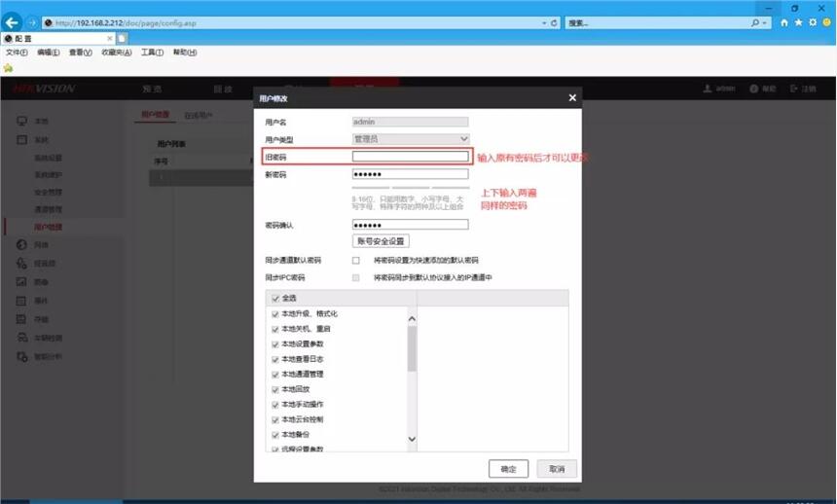
Task: Close the 用户修改 dialog with the X
Action: click(572, 97)
